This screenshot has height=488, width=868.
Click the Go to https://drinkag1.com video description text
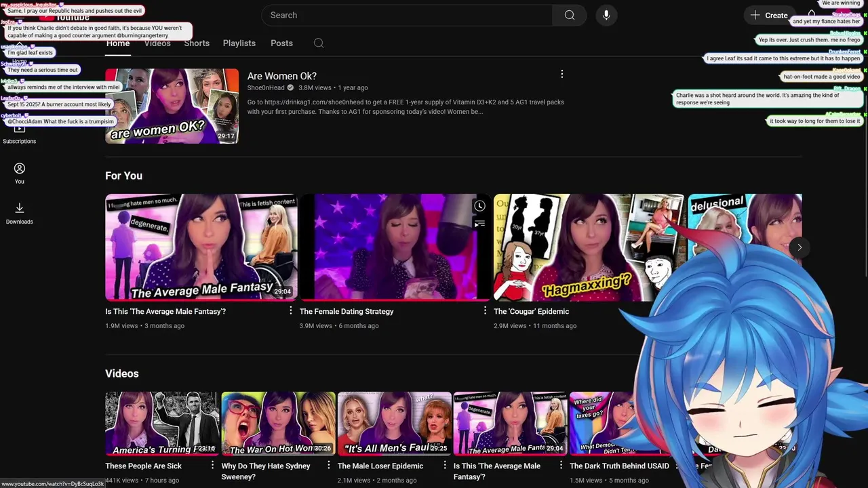point(406,107)
